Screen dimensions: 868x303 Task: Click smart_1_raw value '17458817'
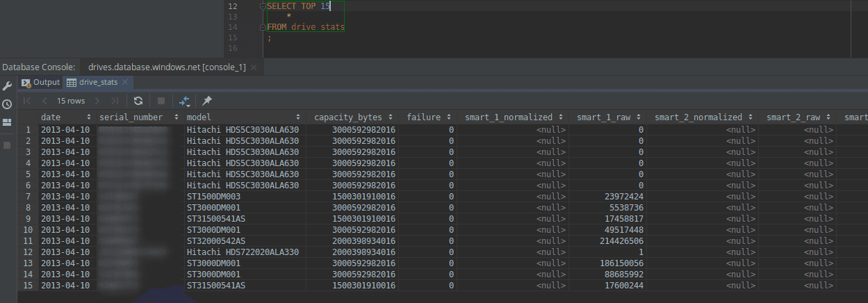[x=623, y=219]
